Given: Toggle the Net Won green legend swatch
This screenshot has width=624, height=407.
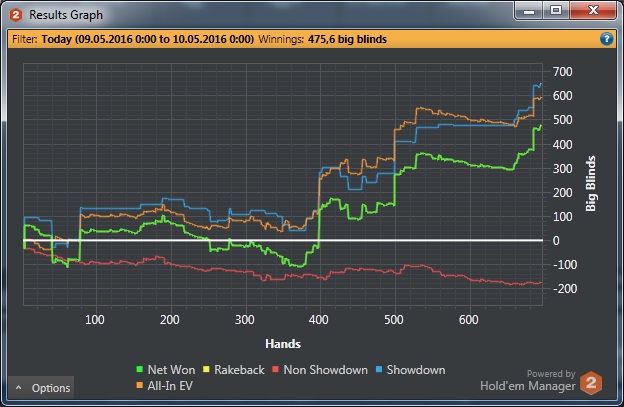Looking at the screenshot, I should 140,370.
